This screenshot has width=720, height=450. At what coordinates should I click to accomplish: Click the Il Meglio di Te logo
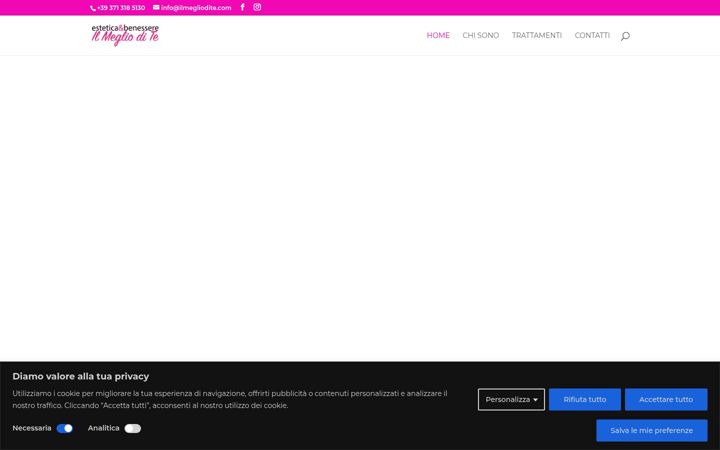point(125,35)
